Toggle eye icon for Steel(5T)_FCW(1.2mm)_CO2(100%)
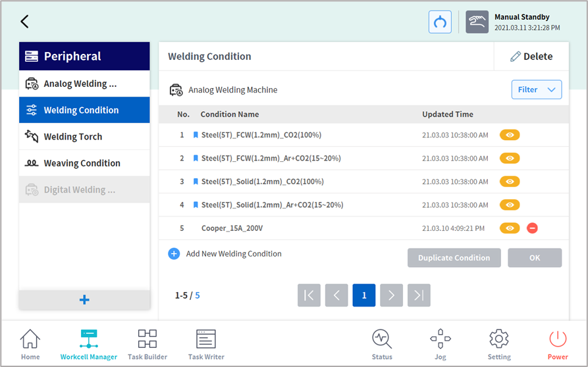Viewport: 588px width, 367px height. pos(510,135)
